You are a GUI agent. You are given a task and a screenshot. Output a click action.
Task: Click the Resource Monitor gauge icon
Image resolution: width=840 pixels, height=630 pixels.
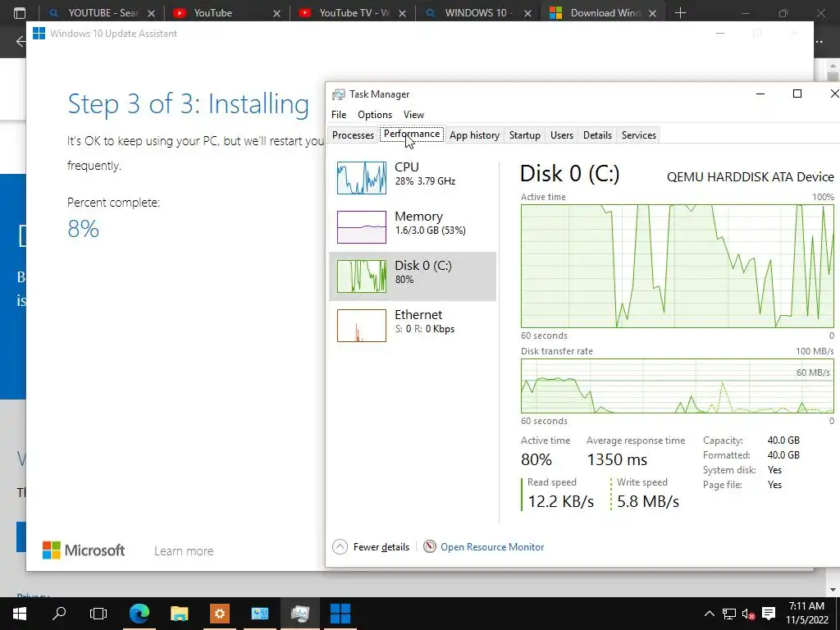430,546
